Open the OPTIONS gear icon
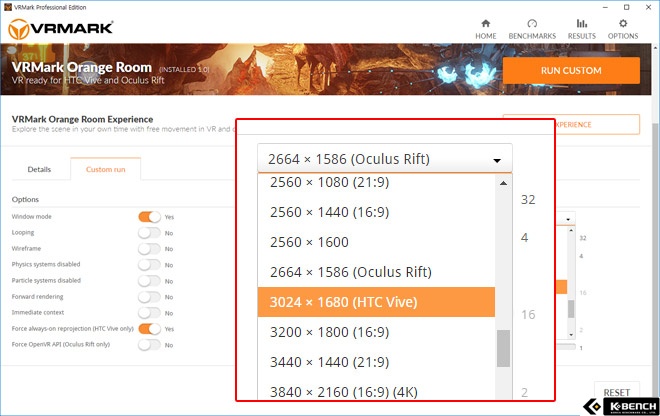 coord(623,24)
